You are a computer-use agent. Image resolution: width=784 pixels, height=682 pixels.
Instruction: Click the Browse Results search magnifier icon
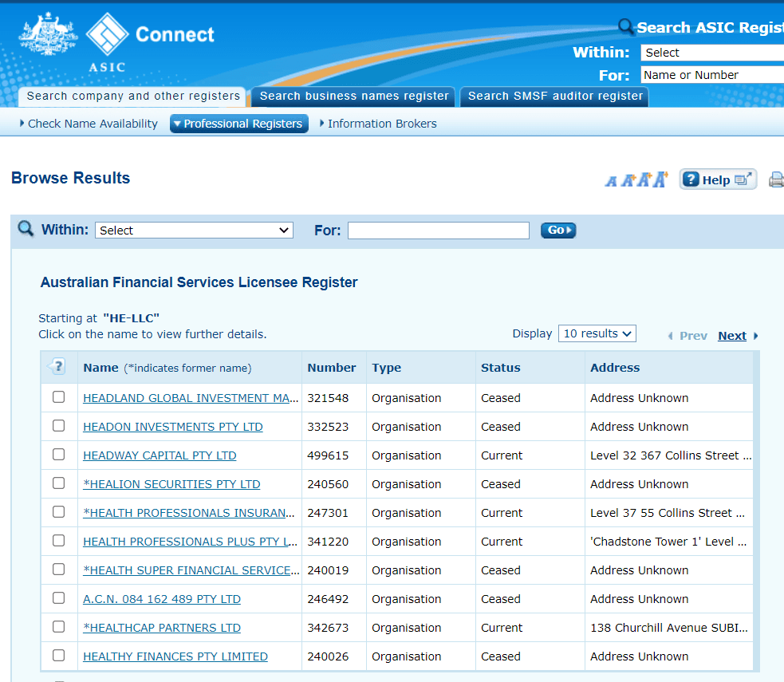[26, 229]
